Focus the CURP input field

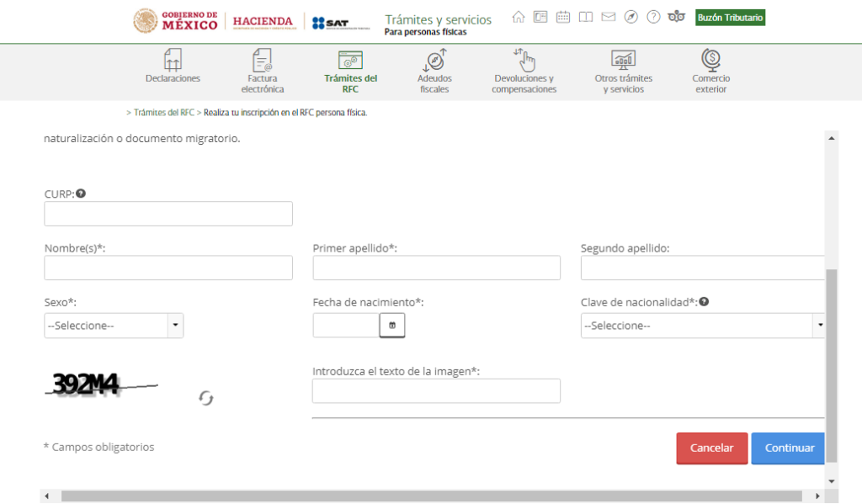[168, 214]
